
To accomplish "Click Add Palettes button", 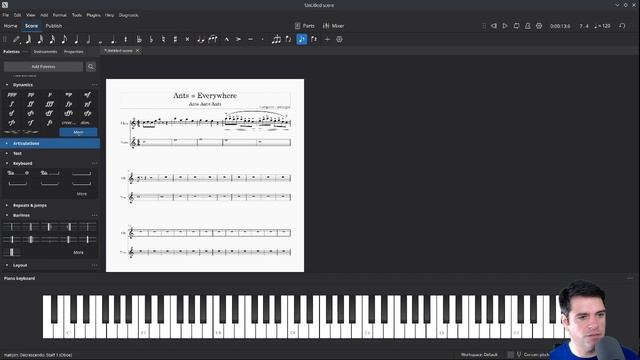I will pos(43,67).
